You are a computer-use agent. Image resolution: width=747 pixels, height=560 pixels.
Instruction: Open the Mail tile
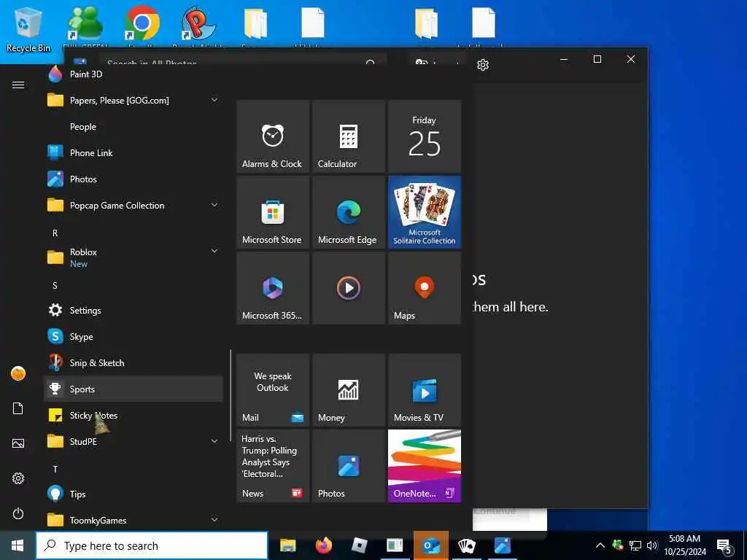(273, 390)
